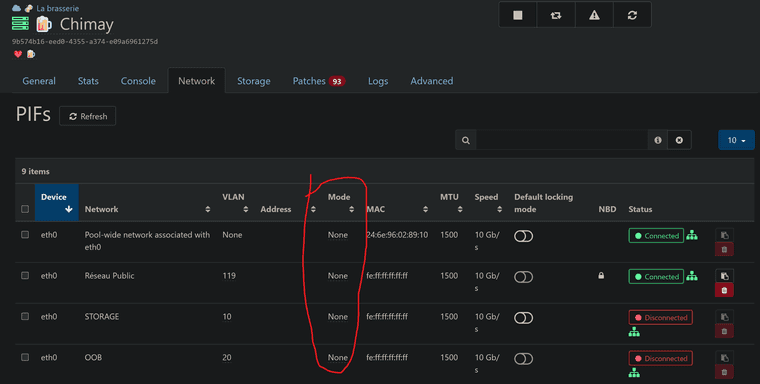The width and height of the screenshot is (760, 384).
Task: Check the Réseau Public row checkbox
Action: point(25,275)
